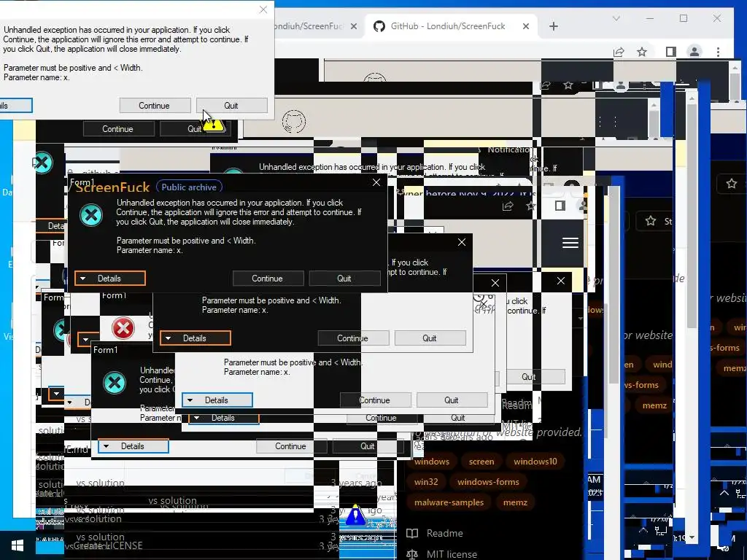
Task: Click the browser vertical scrollbar thumb
Action: pos(692,214)
